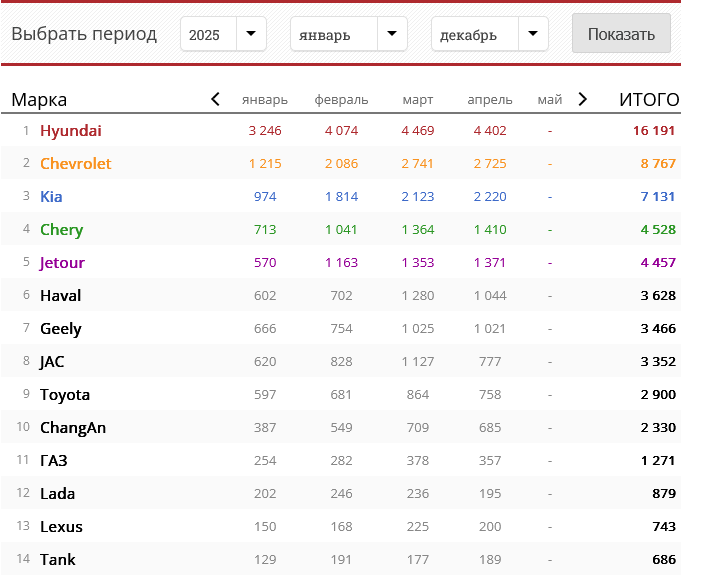The image size is (718, 575).
Task: Click Chery April value 1 410
Action: coord(490,230)
